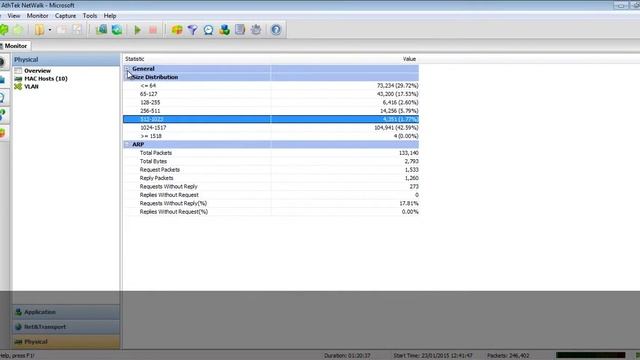Click the Physical panel header

[x=66, y=60]
